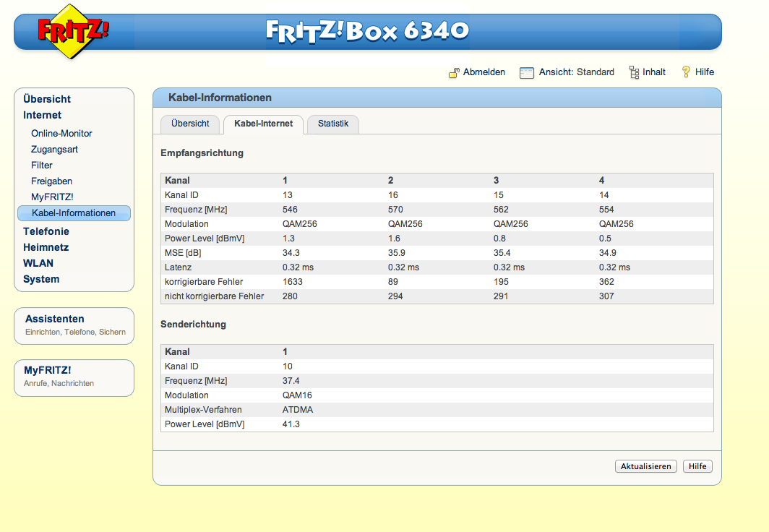Screen dimensions: 769x532
Task: Click the MSE value 35.9
Action: pyautogui.click(x=397, y=253)
